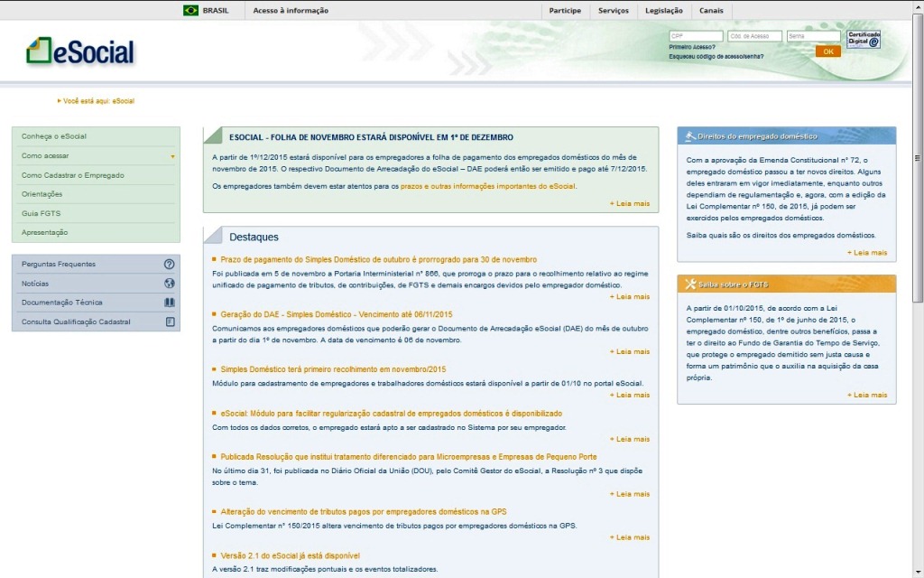Click the Consulta Qualificação Cadastral form icon
Screen dimensions: 924x578
[170, 322]
